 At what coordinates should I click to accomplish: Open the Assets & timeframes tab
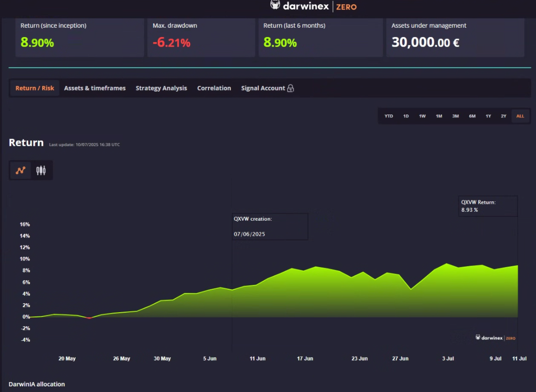click(95, 88)
